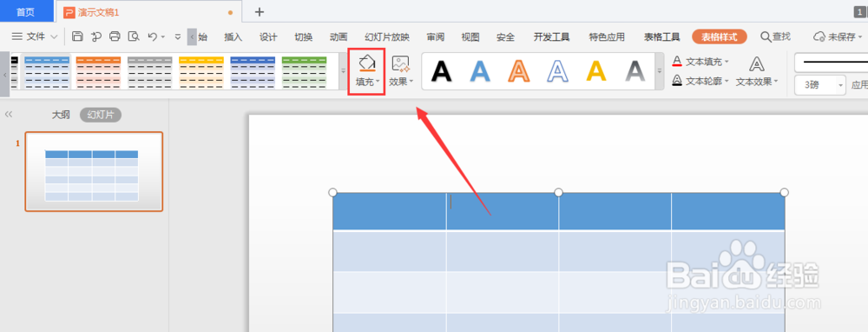Apply yellow WordArt style
Screen dimensions: 868x332
click(x=596, y=71)
